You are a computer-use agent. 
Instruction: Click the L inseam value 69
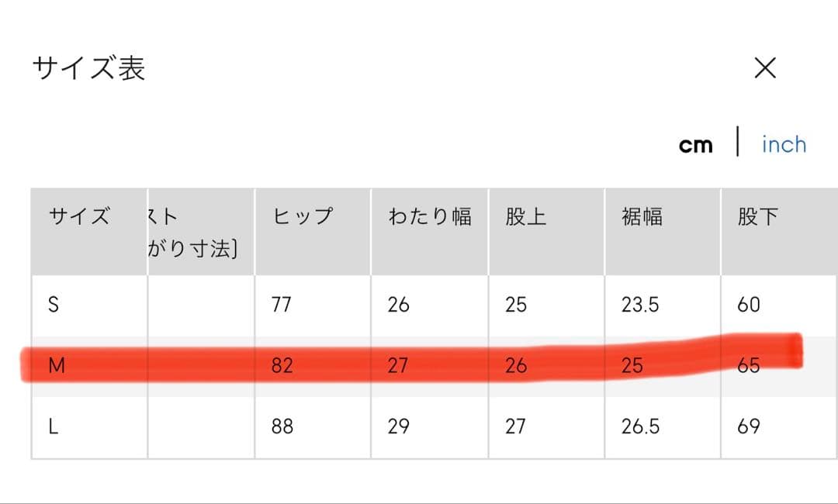(x=749, y=426)
